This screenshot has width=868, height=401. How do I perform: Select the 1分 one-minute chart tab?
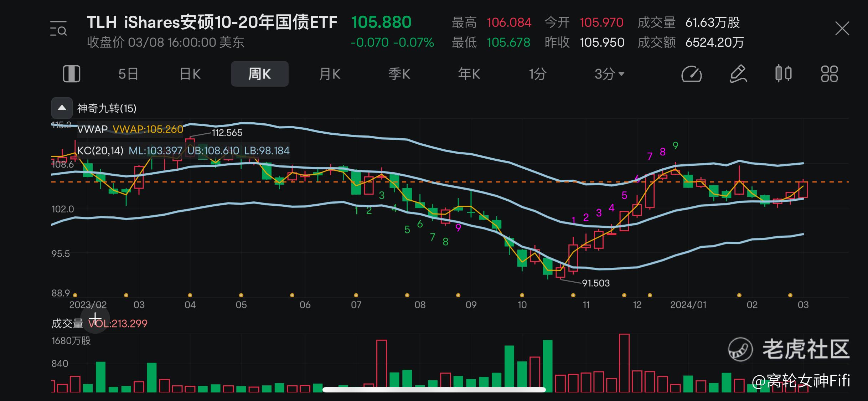538,74
